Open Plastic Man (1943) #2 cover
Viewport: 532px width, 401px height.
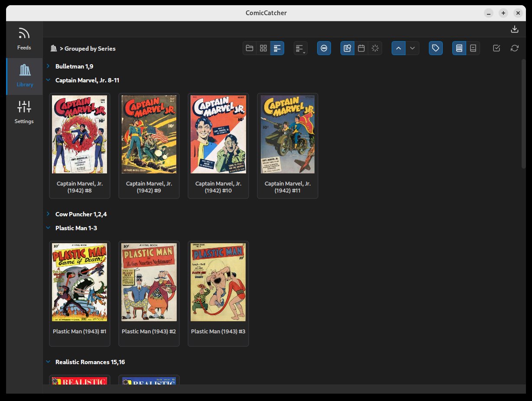(149, 283)
